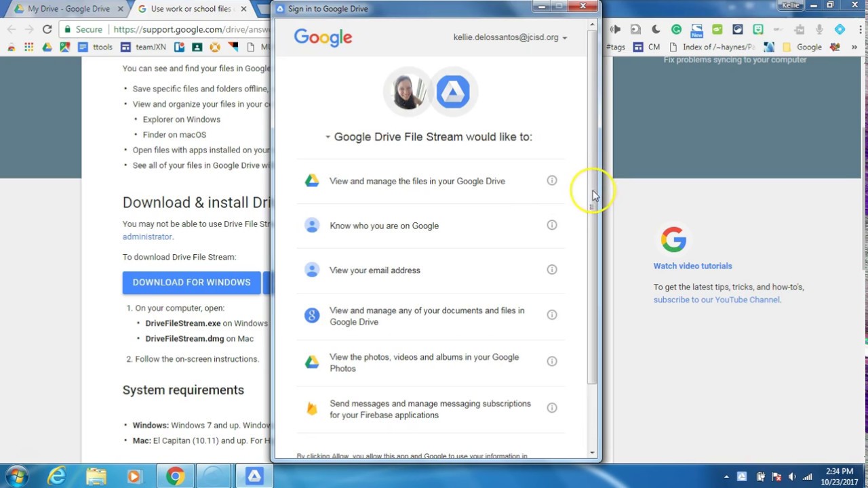
Task: Show more bookmarks via the chevron
Action: [854, 47]
